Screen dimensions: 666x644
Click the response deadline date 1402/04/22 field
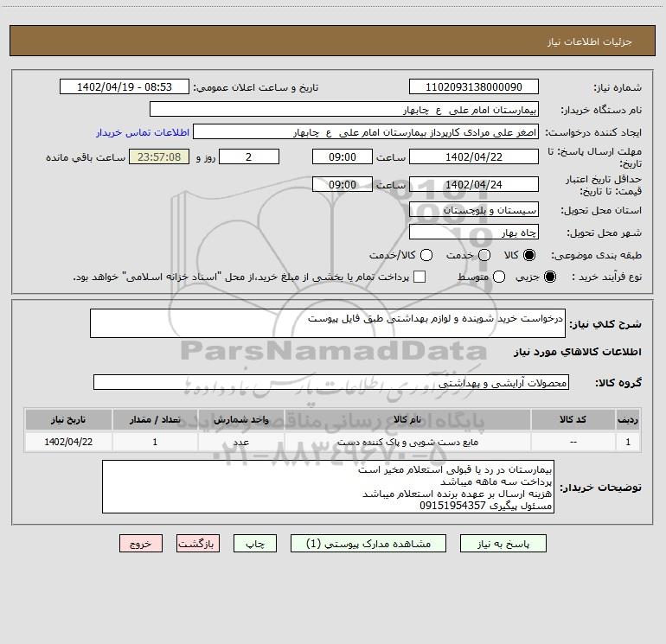point(474,156)
